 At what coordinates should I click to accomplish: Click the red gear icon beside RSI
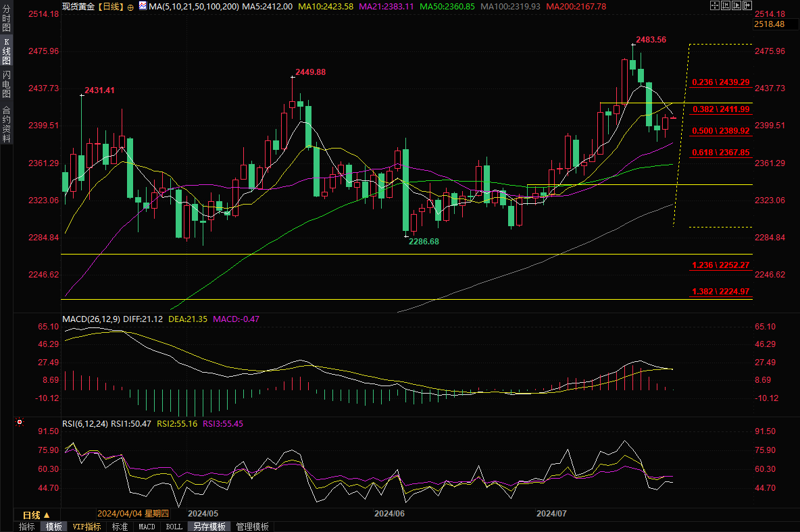click(20, 423)
